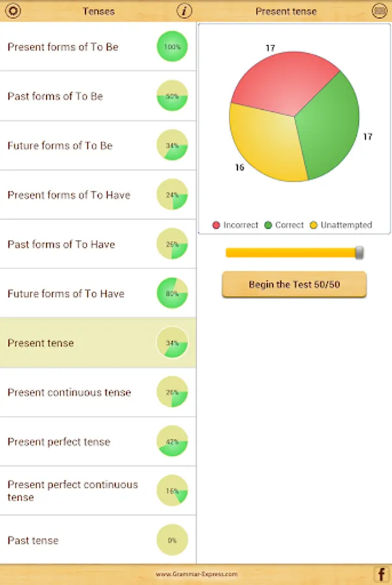Click the 42% progress pie icon
The image size is (392, 585).
tap(172, 441)
